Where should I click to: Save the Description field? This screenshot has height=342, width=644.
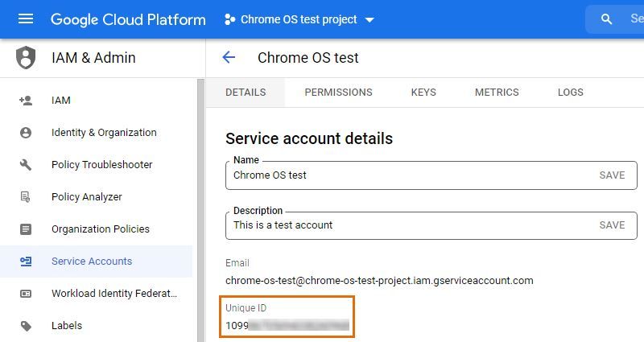[x=612, y=225]
